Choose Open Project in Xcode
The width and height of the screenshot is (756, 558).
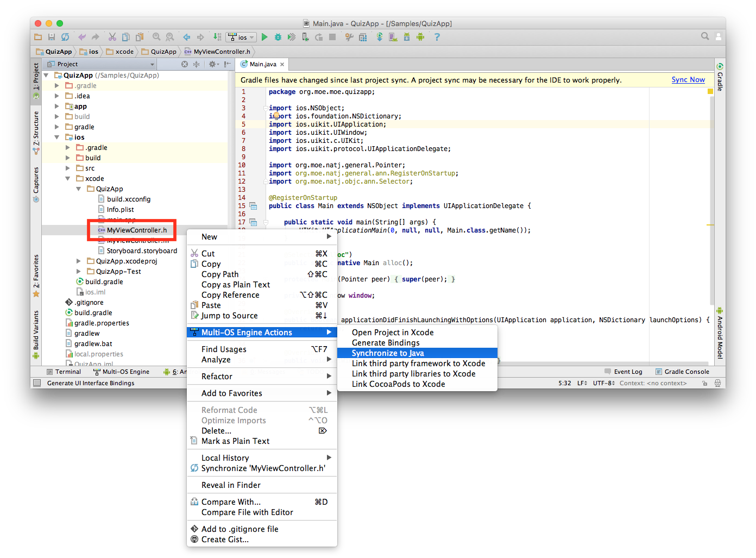[417, 333]
